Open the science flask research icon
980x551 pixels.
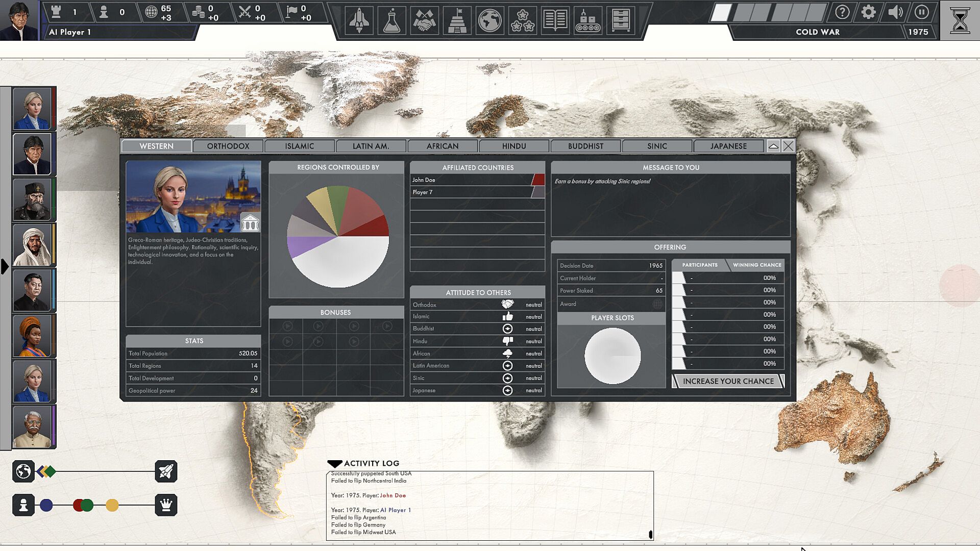pyautogui.click(x=391, y=20)
